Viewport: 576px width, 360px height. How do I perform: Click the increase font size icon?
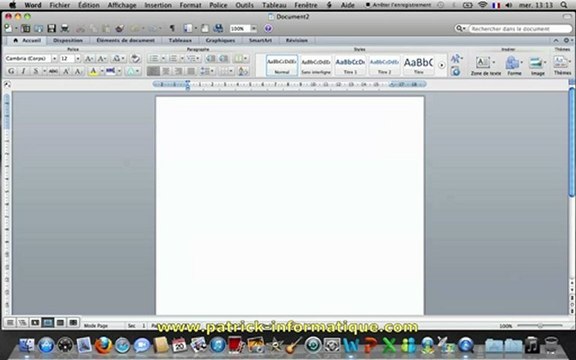point(89,58)
